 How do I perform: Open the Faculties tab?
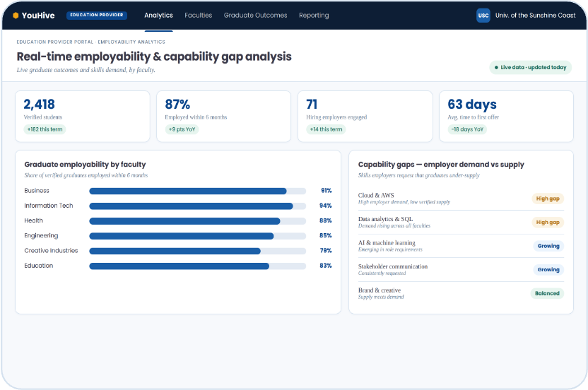(x=199, y=16)
